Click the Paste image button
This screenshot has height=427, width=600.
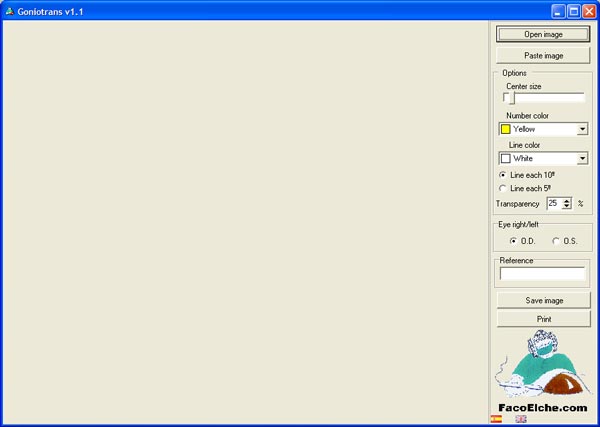pyautogui.click(x=543, y=56)
